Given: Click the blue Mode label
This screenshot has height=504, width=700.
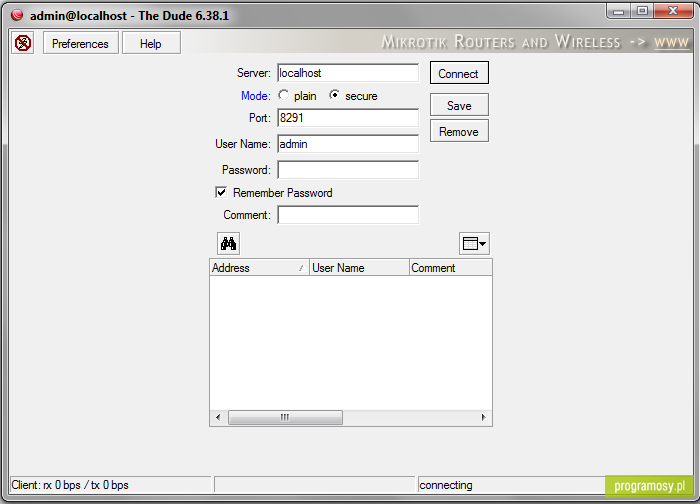Looking at the screenshot, I should pyautogui.click(x=256, y=96).
